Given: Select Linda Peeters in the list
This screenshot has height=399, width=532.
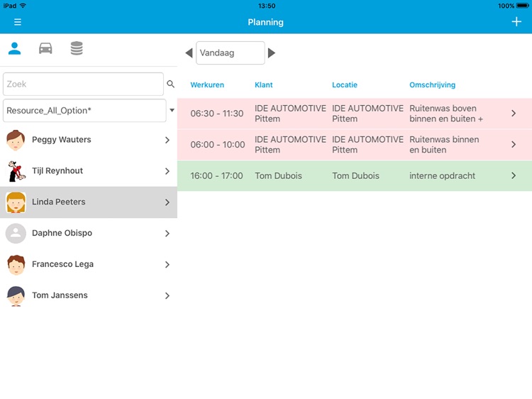Looking at the screenshot, I should coord(89,202).
